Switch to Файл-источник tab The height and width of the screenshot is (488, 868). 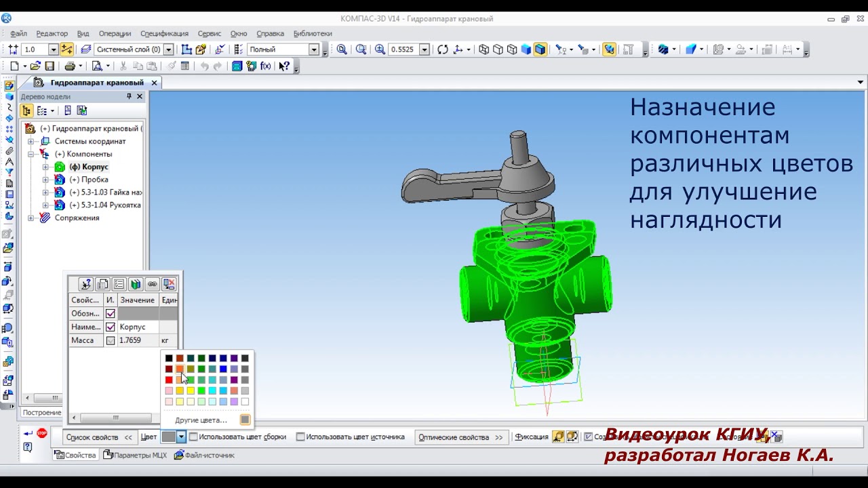click(204, 455)
